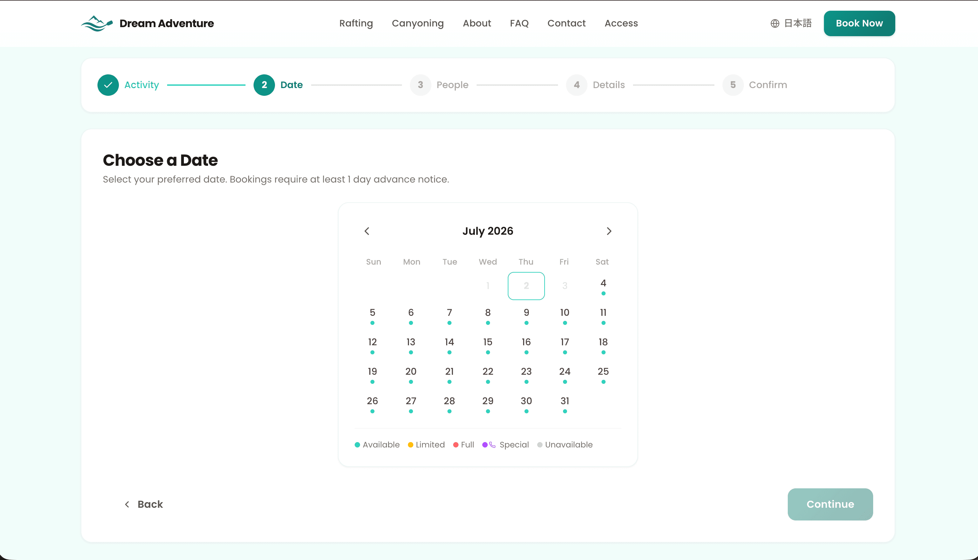Select July 12 on the calendar
This screenshot has height=560, width=978.
(x=372, y=345)
